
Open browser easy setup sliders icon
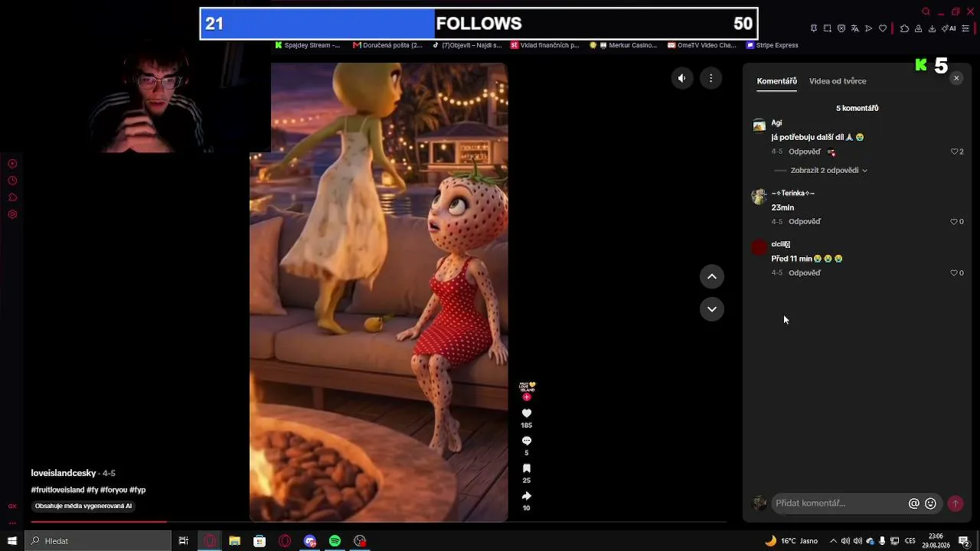pyautogui.click(x=965, y=28)
